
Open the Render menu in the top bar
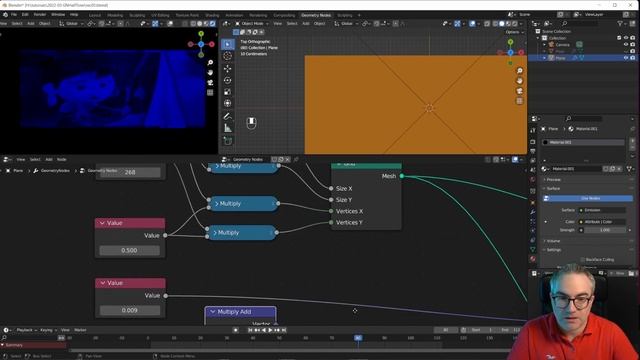point(40,15)
